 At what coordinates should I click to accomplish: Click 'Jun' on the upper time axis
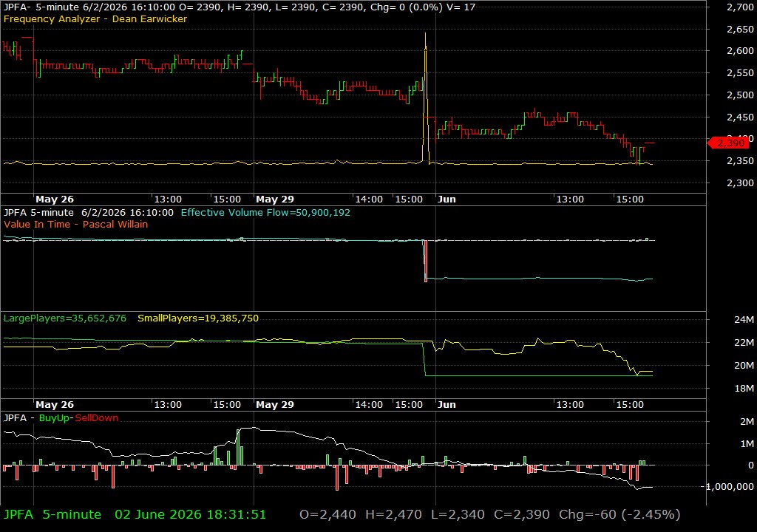[x=447, y=199]
